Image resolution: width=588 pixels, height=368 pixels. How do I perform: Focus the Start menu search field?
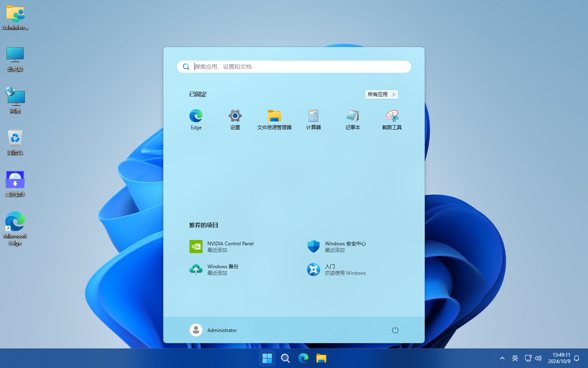click(294, 67)
